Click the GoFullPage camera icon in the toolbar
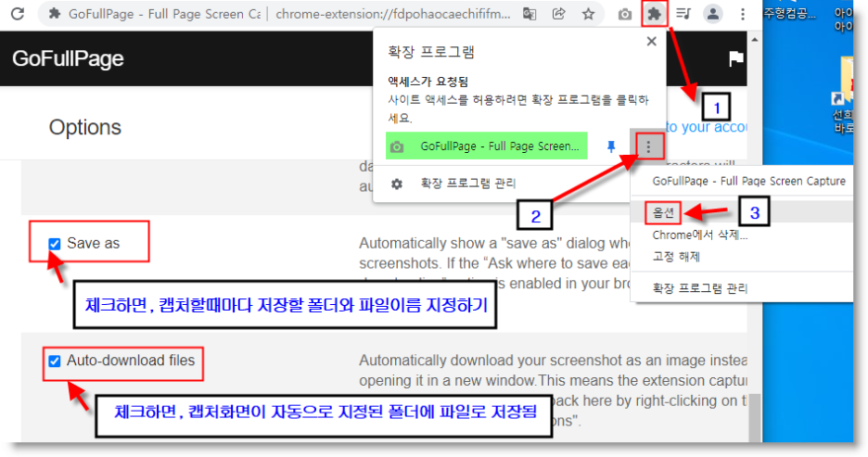 [x=624, y=14]
